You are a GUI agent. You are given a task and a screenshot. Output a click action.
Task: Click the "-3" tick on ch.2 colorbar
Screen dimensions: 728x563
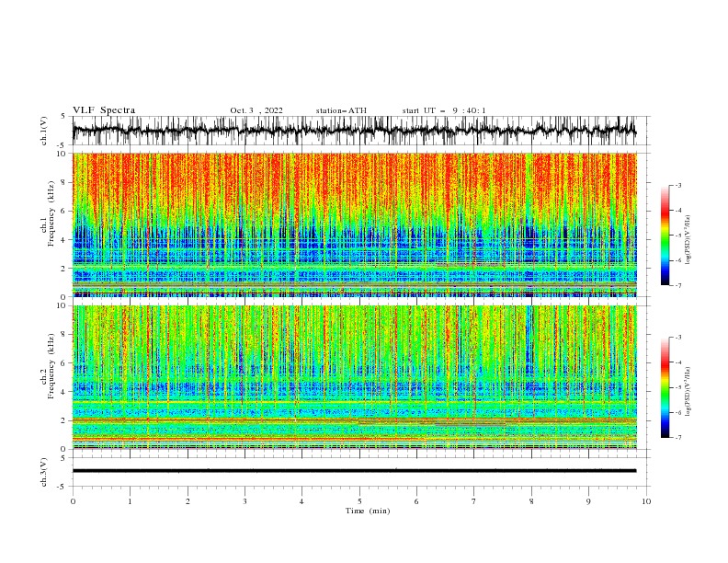[677, 338]
